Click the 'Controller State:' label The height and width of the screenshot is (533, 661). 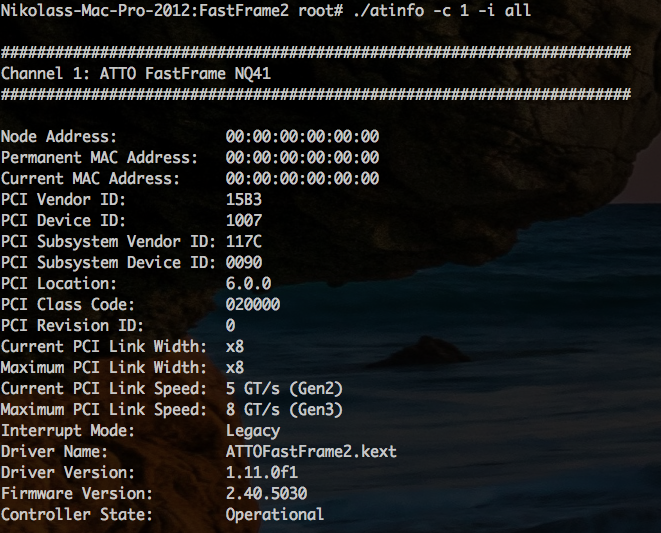click(77, 515)
